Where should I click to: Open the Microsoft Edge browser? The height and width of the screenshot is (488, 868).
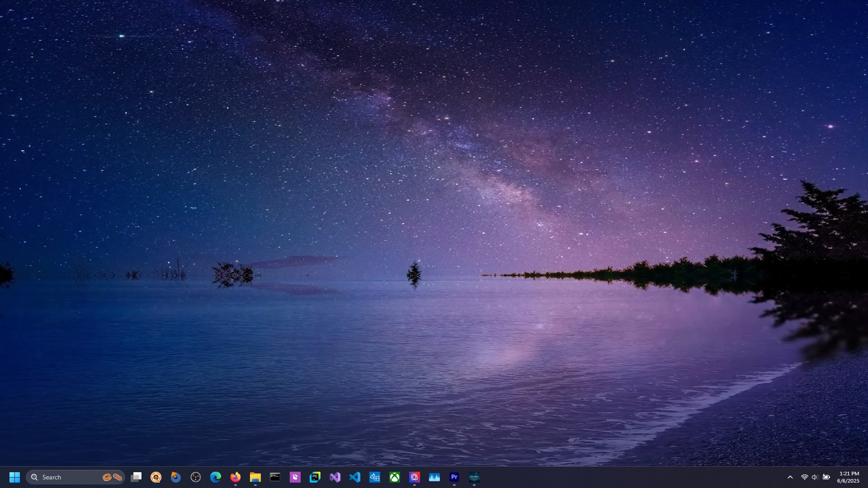216,477
